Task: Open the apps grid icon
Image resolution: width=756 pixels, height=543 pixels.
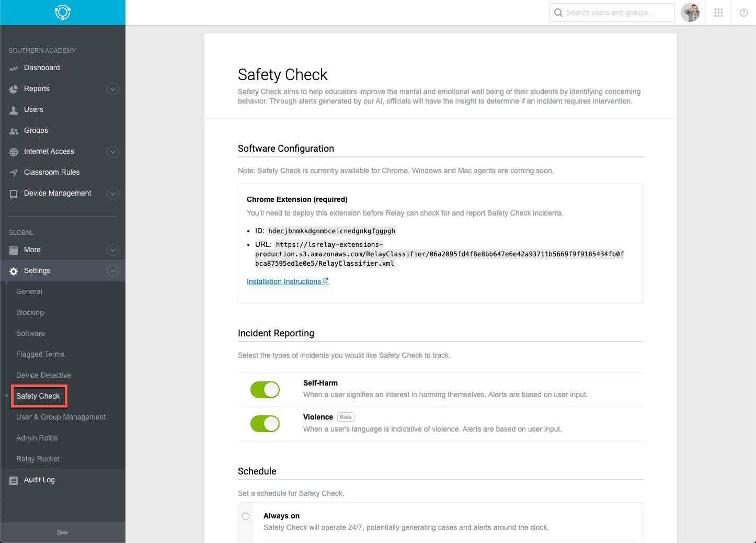Action: tap(718, 13)
